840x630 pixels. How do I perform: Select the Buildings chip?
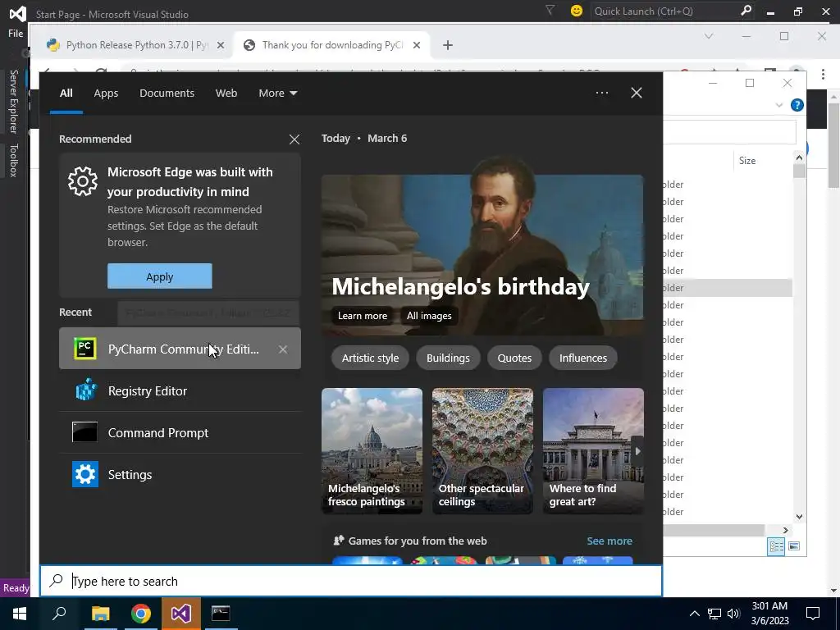point(448,358)
